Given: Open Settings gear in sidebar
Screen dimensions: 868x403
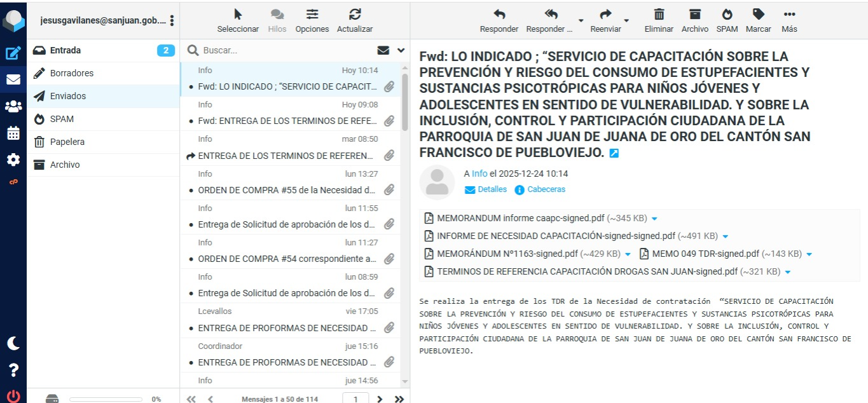Looking at the screenshot, I should 13,160.
